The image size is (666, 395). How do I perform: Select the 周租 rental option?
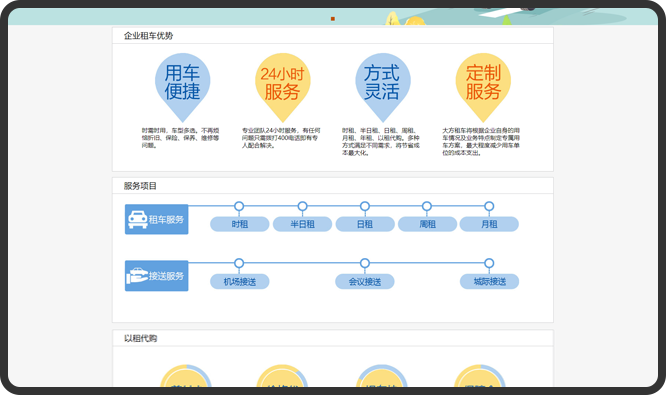tap(427, 224)
